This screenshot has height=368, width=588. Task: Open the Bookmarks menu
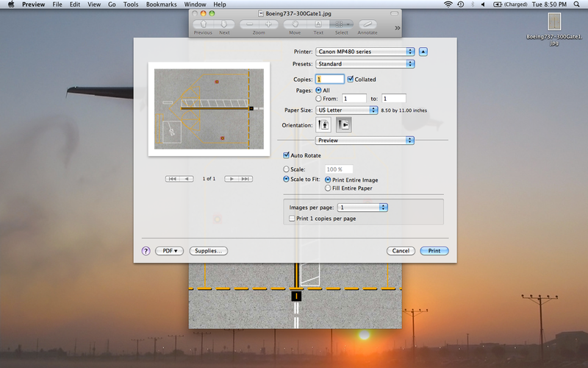(x=161, y=4)
